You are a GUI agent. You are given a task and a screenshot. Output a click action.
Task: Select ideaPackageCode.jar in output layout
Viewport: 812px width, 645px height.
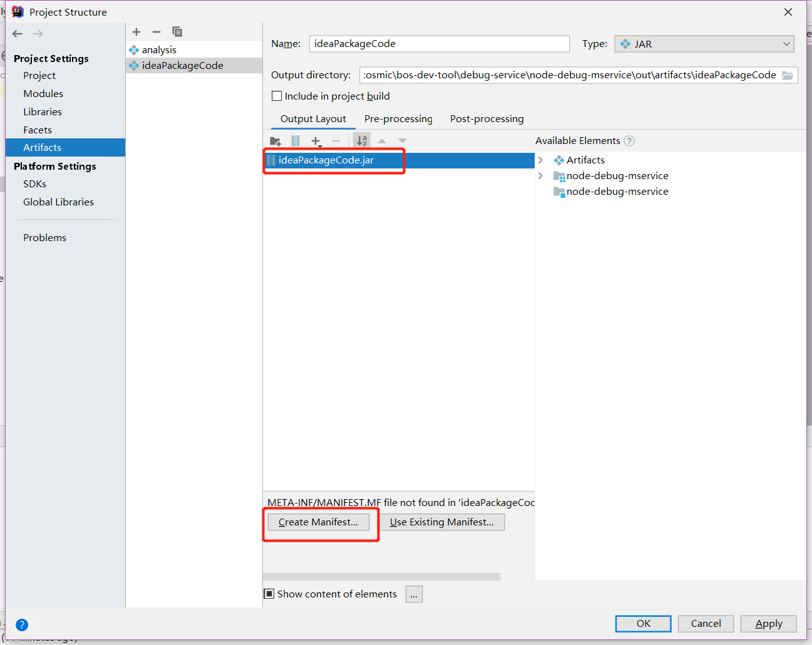point(399,160)
